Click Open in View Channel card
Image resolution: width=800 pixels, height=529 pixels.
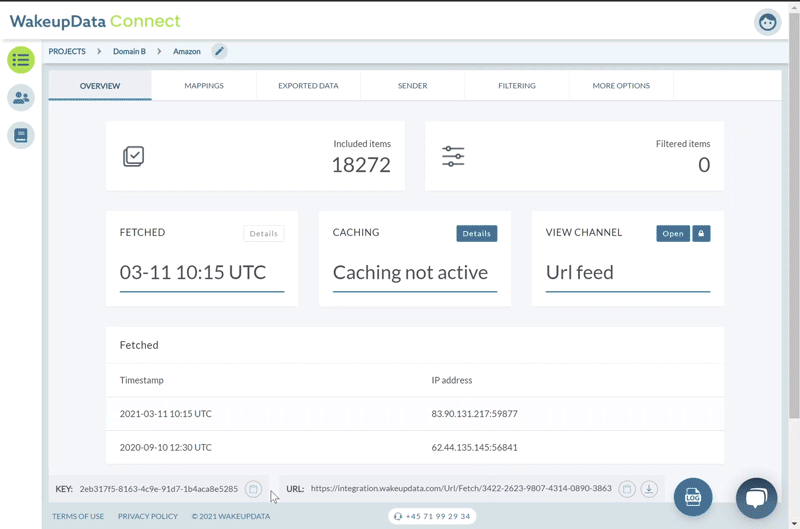pyautogui.click(x=673, y=233)
